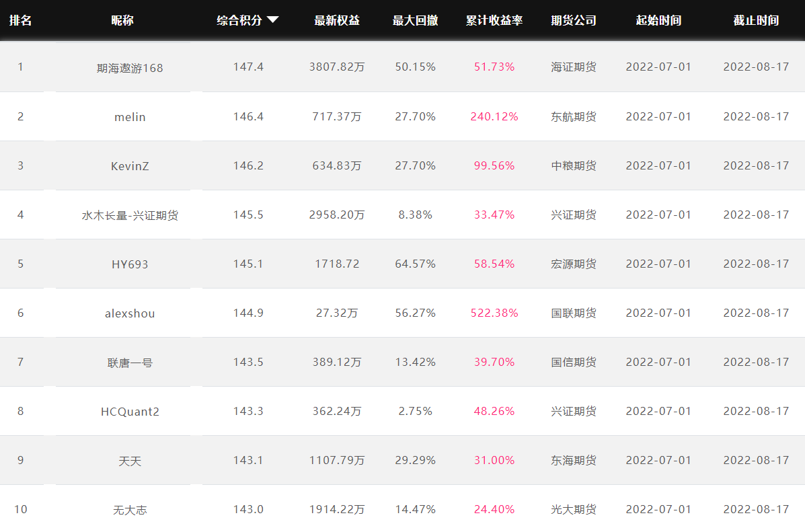Click the 最大回撤 column header
The image size is (805, 532).
tap(416, 21)
